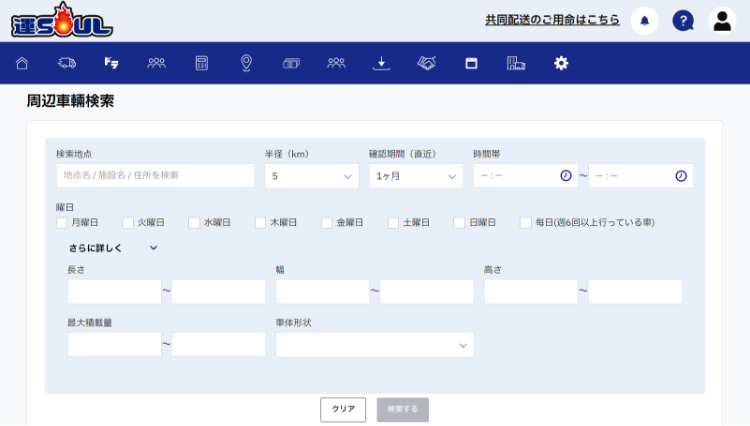Click the 幅 maximum field

point(427,292)
